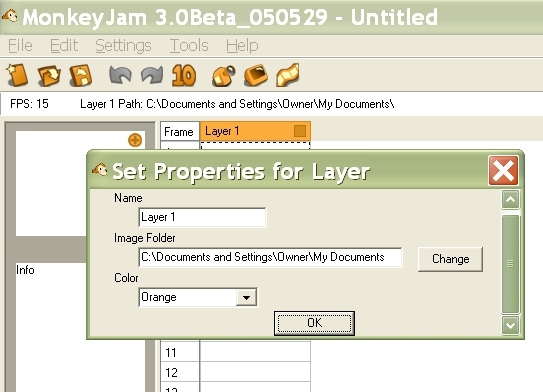Click the film strip movie icon
543x392 pixels.
point(288,75)
